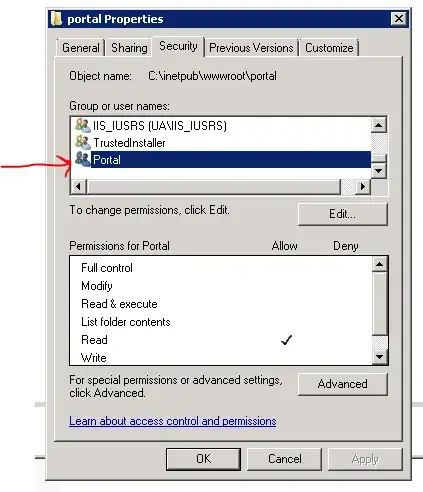Open the Customize tab
The image size is (423, 492).
pyautogui.click(x=329, y=48)
